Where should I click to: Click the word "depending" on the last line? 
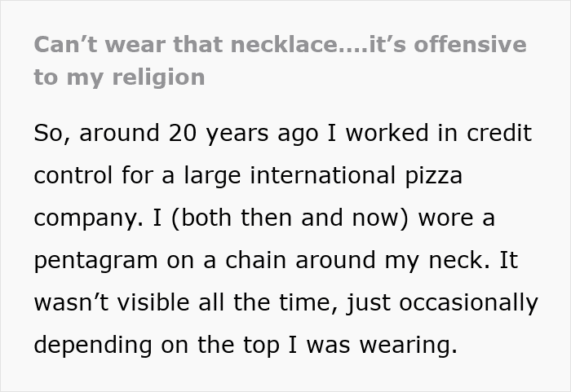93,346
